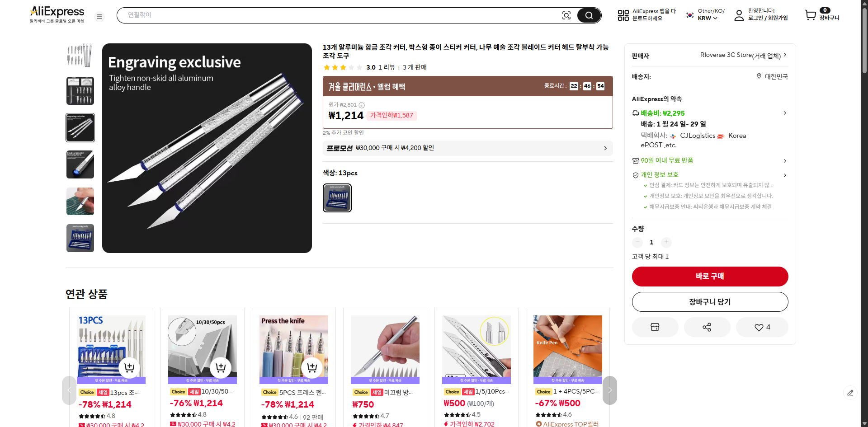Click the share icon button
Viewport: 868px width, 427px height.
click(x=707, y=327)
